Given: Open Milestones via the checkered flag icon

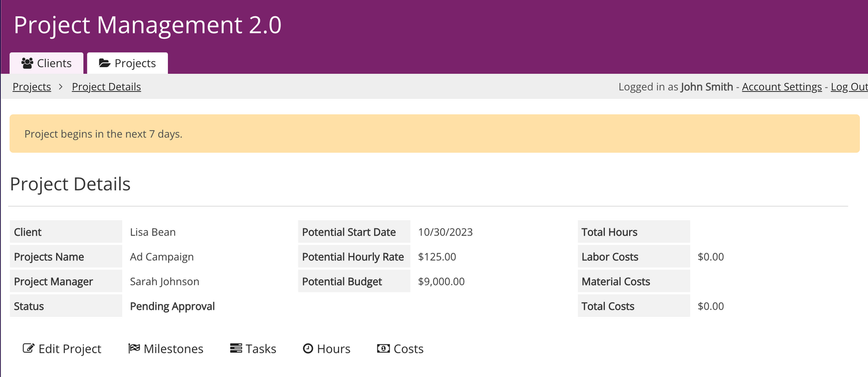Looking at the screenshot, I should 134,348.
